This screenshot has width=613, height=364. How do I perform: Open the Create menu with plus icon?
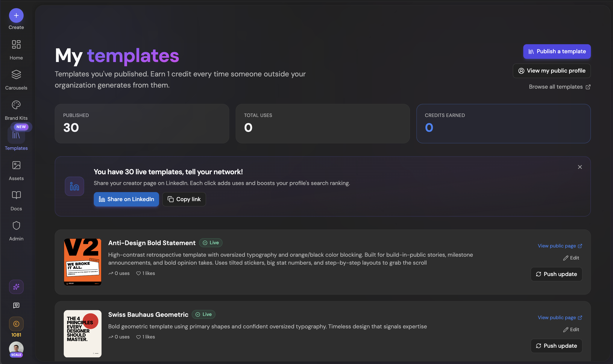pos(16,15)
